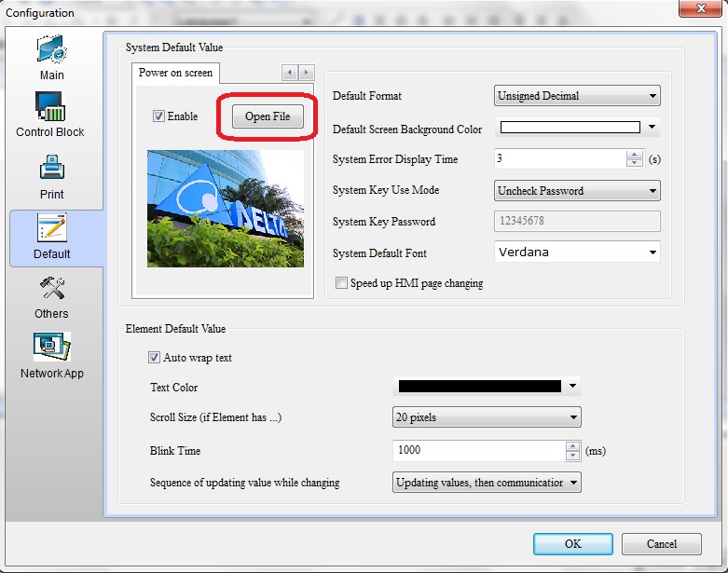Expand the Default Format dropdown
The image size is (728, 573).
[576, 96]
